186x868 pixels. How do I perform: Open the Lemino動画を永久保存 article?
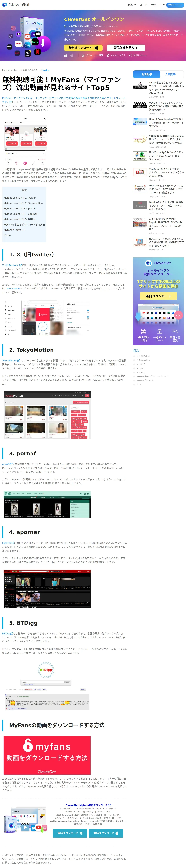pyautogui.click(x=166, y=206)
